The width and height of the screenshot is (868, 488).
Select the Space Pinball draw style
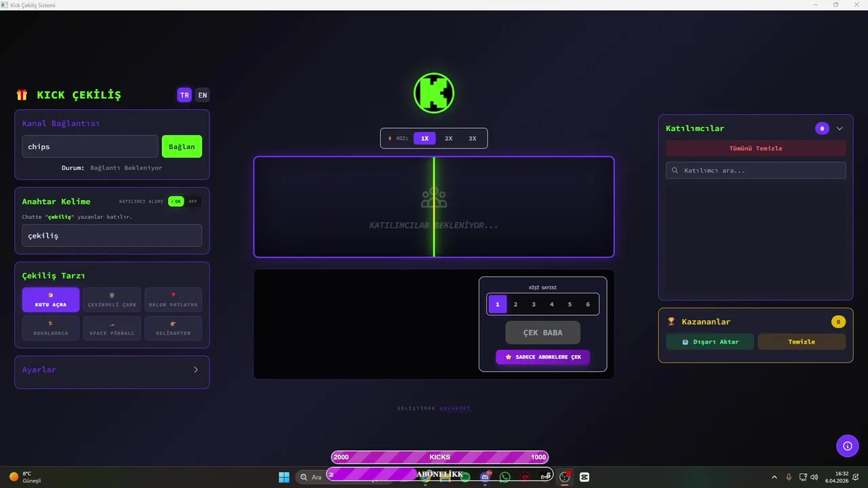(112, 328)
